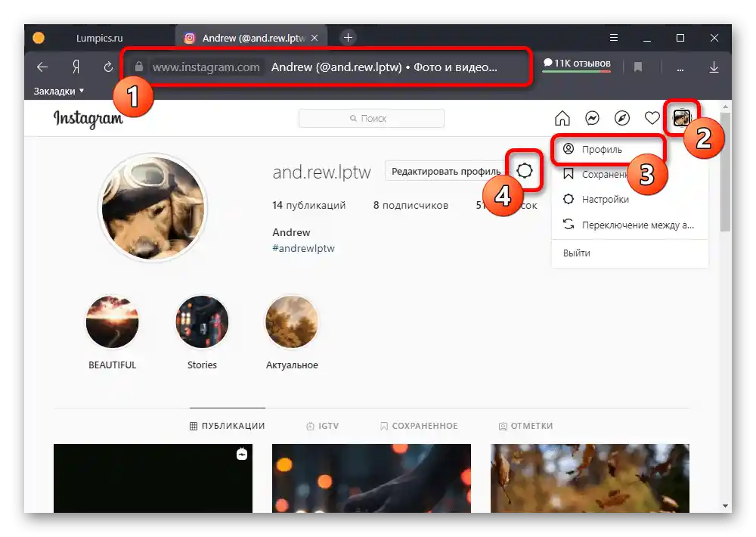Open the Messenger direct icon
Image resolution: width=756 pixels, height=537 pixels.
pyautogui.click(x=592, y=118)
